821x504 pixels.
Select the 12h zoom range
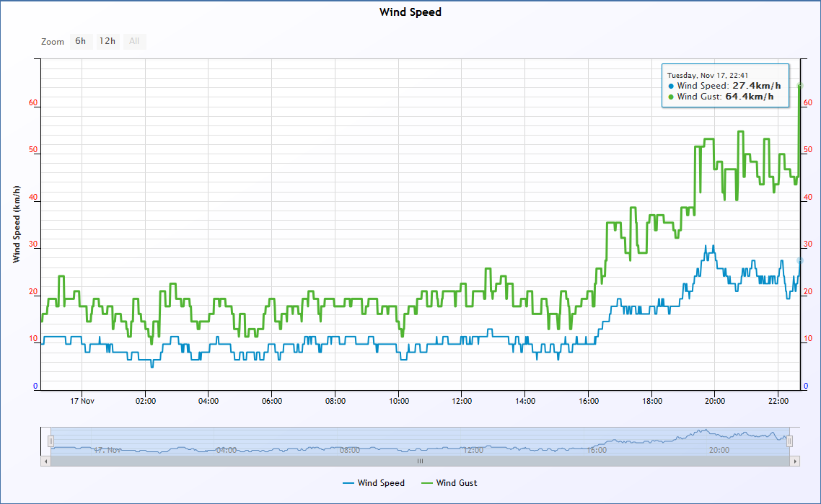tap(107, 41)
